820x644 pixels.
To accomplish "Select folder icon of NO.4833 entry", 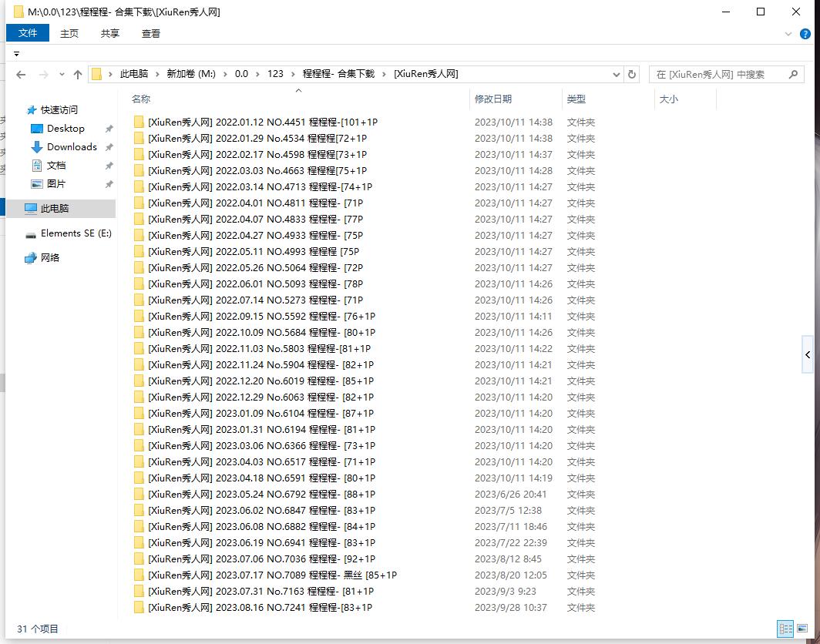I will (x=139, y=219).
